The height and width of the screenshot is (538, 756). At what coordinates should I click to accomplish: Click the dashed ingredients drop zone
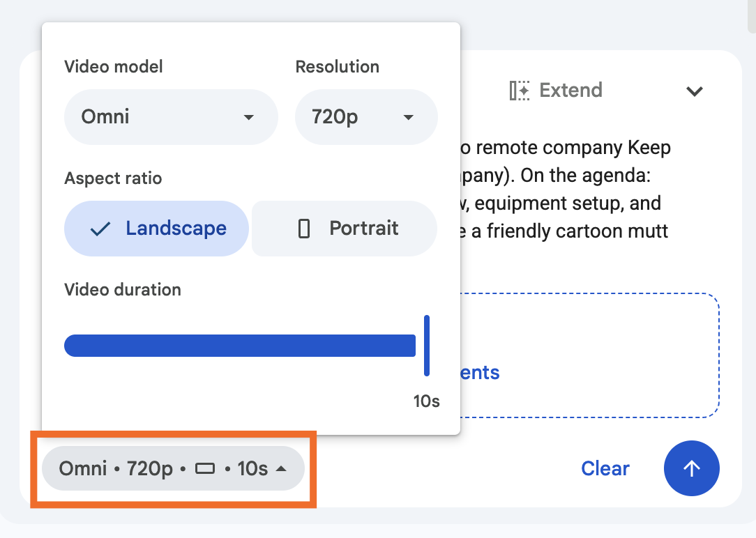pyautogui.click(x=589, y=355)
